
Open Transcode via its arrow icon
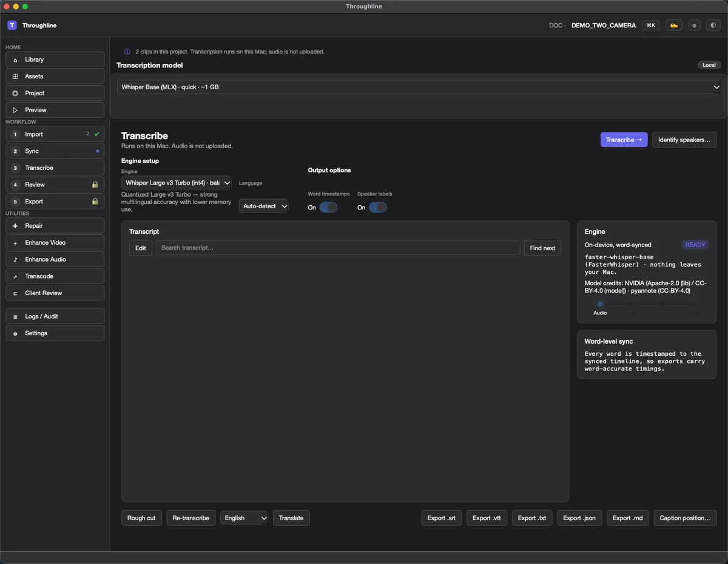(15, 276)
